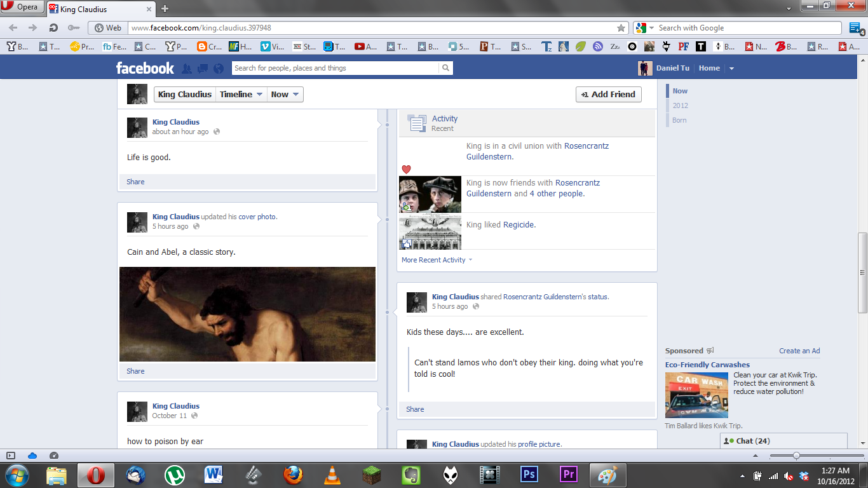Click the facebook logo

145,68
